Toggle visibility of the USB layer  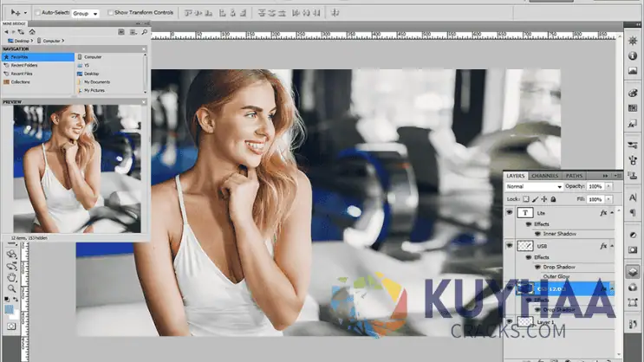510,246
